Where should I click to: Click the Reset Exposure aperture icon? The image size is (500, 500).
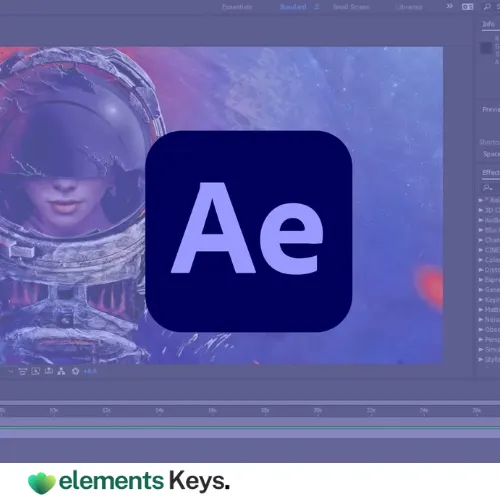coord(75,371)
